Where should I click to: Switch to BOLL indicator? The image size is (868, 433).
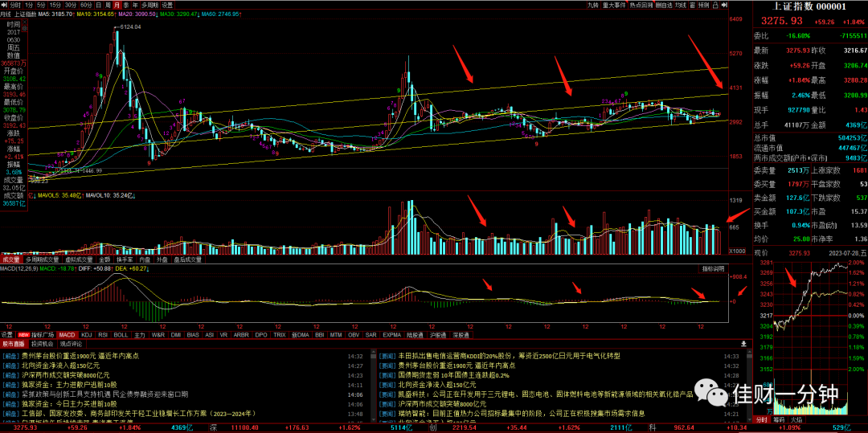point(121,335)
